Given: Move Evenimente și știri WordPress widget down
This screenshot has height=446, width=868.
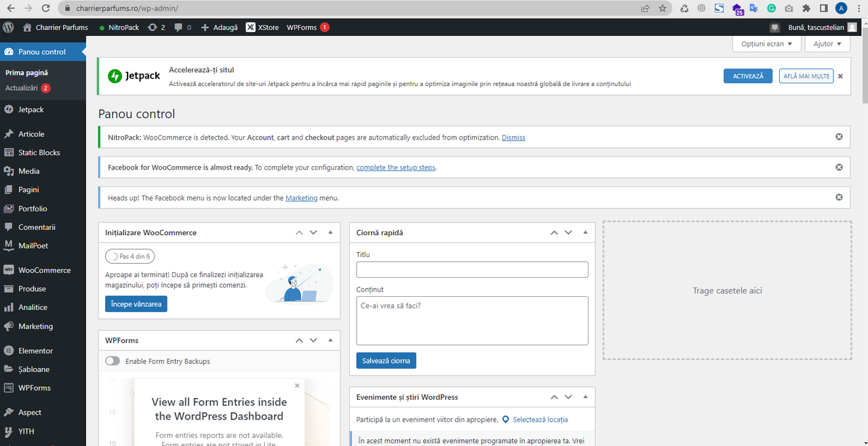Looking at the screenshot, I should [568, 397].
